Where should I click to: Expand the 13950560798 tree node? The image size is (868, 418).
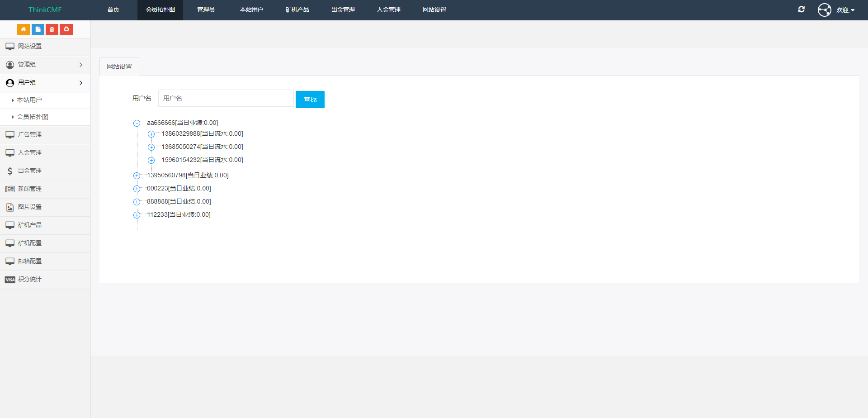[137, 176]
